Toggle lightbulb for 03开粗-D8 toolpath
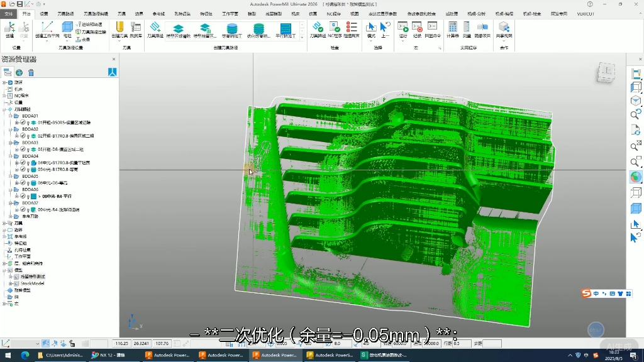Viewport: 644px width, 362px height. tap(28, 150)
